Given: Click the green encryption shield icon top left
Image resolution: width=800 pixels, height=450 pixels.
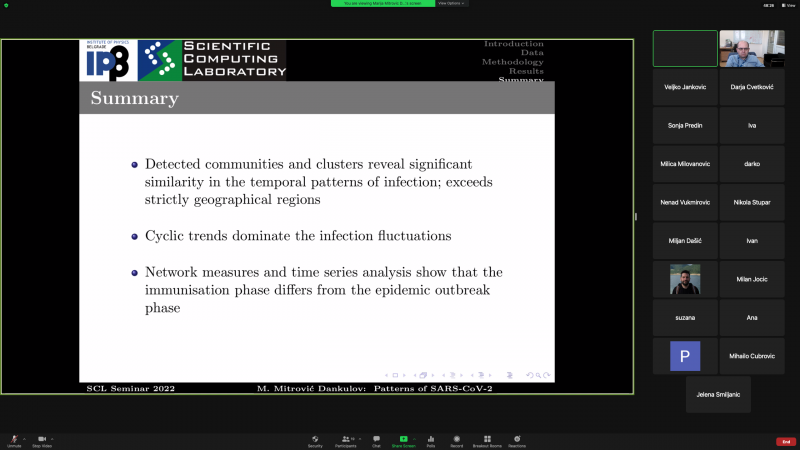Looking at the screenshot, I should click(6, 5).
